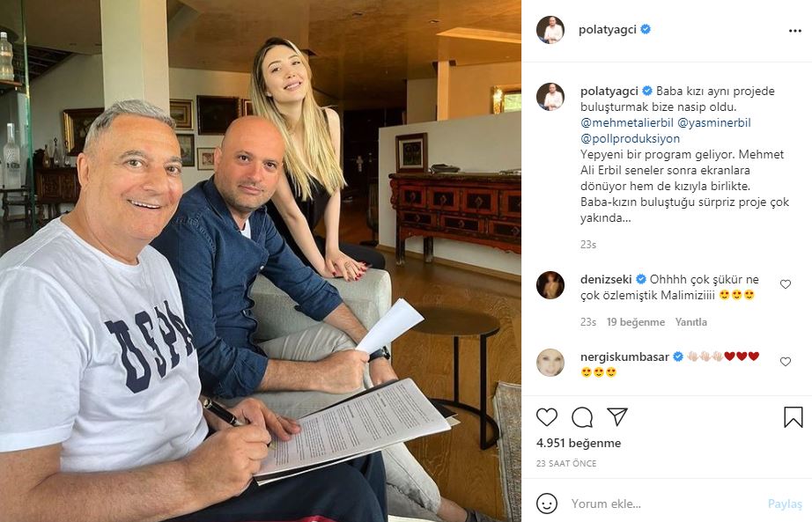Open polatyagci username in post header
The width and height of the screenshot is (812, 522).
(x=607, y=30)
